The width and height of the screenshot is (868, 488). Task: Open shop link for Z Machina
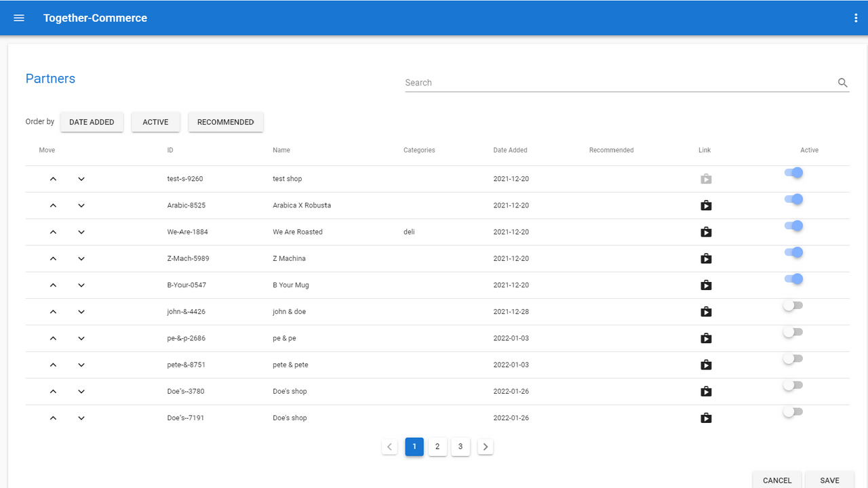click(x=706, y=258)
